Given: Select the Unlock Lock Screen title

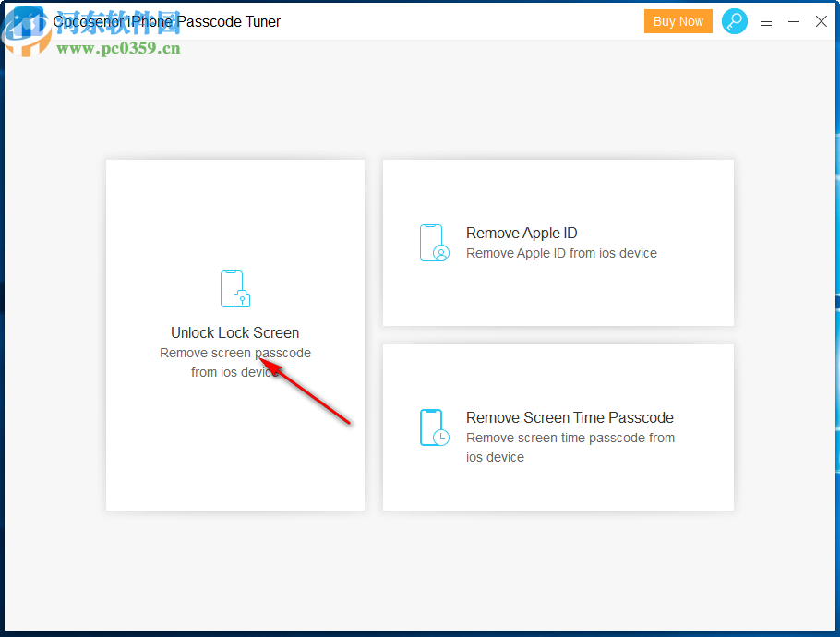Looking at the screenshot, I should pos(234,332).
